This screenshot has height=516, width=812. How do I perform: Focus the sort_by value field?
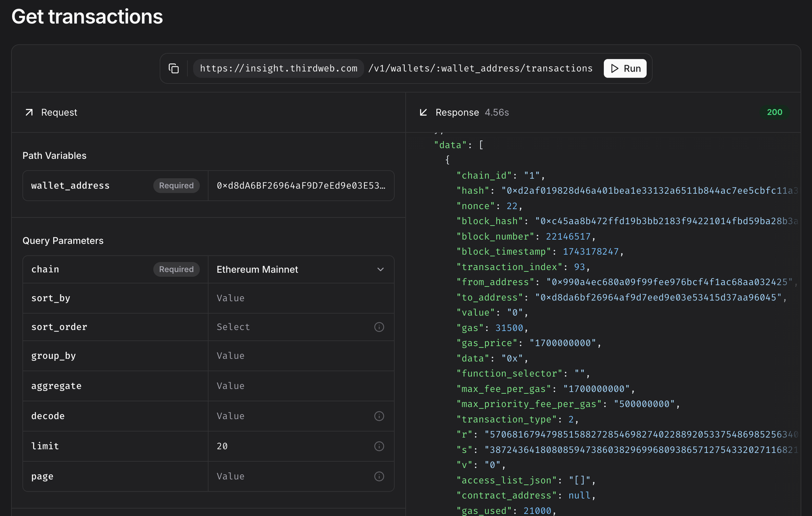tap(300, 298)
